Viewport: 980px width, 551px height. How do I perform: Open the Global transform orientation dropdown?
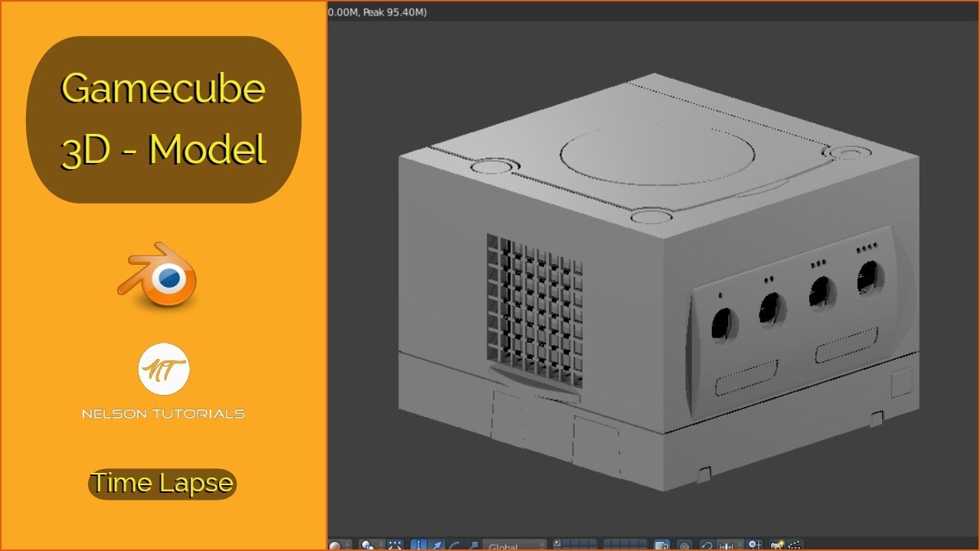point(514,546)
